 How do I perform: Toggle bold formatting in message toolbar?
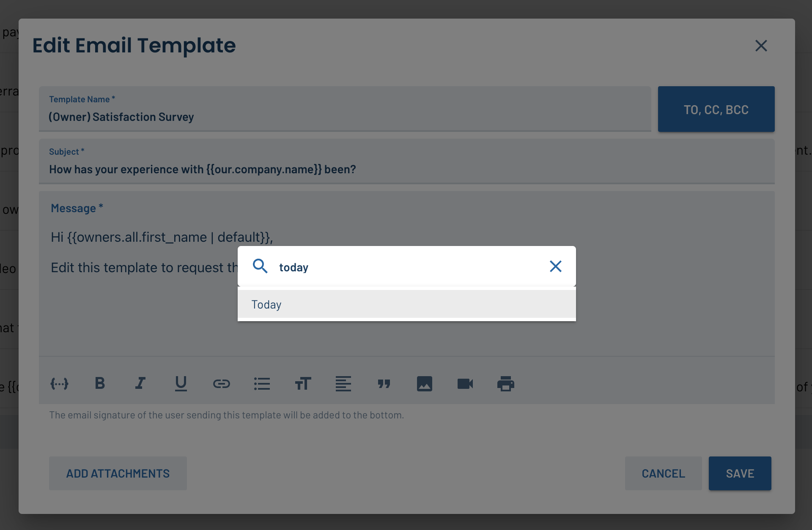pyautogui.click(x=100, y=383)
